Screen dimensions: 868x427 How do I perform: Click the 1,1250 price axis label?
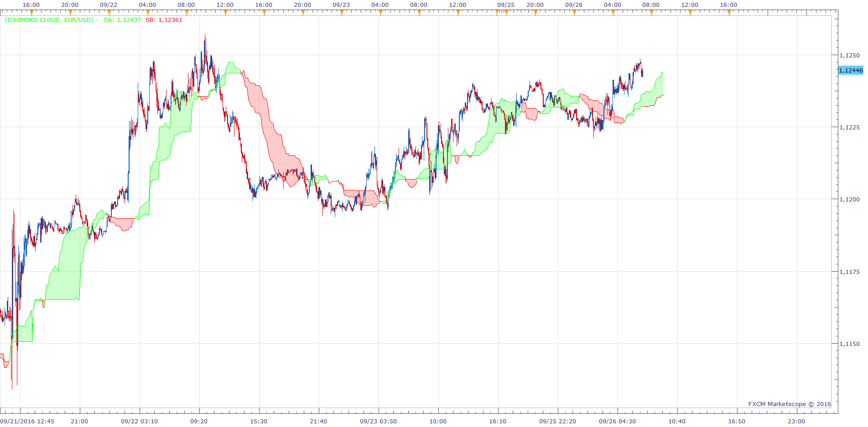850,55
